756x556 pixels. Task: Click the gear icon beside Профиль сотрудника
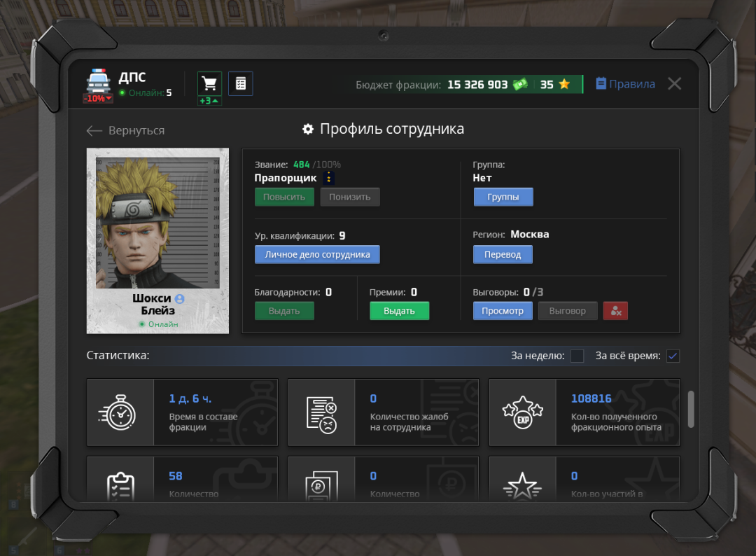(307, 130)
